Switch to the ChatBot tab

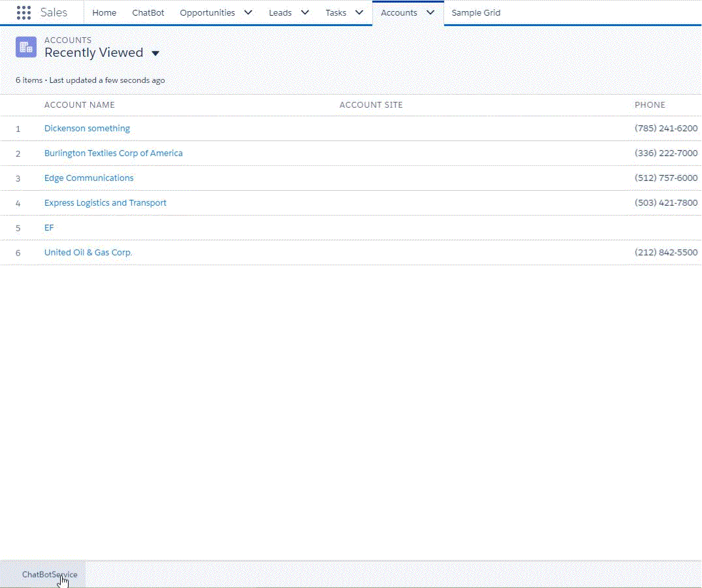coord(148,12)
